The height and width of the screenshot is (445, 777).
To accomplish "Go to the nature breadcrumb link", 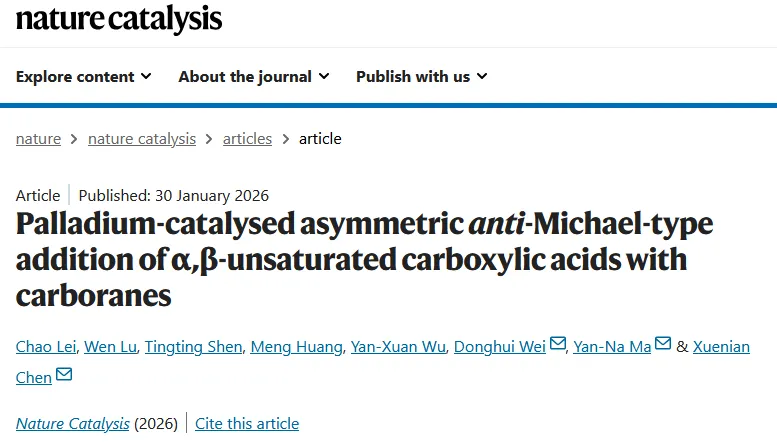I will [38, 139].
